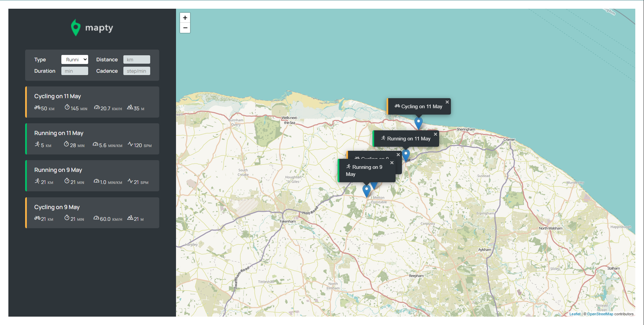The width and height of the screenshot is (644, 325).
Task: Select the Running on 9 May workout title
Action: pos(58,170)
